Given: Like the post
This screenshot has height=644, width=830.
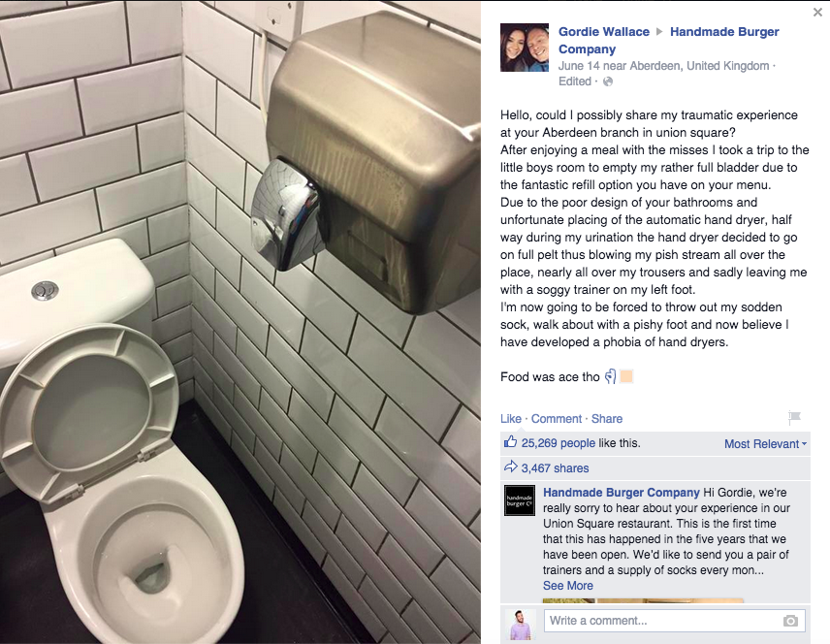Looking at the screenshot, I should (510, 419).
